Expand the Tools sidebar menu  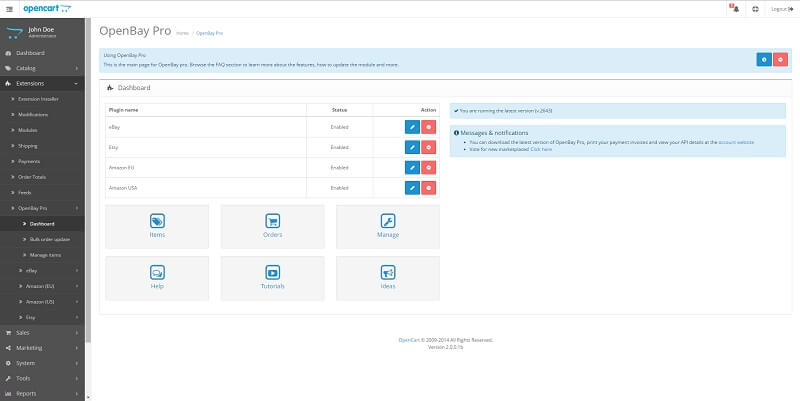pos(42,379)
